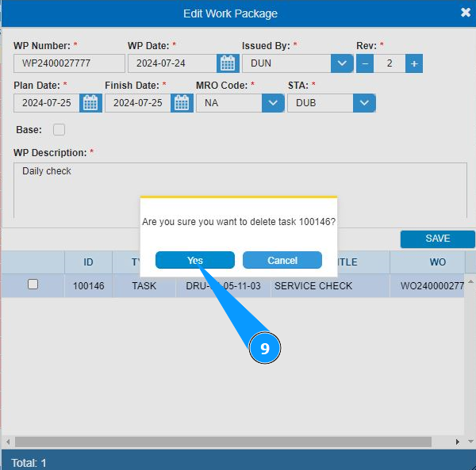Click the Rev value field

tap(390, 63)
